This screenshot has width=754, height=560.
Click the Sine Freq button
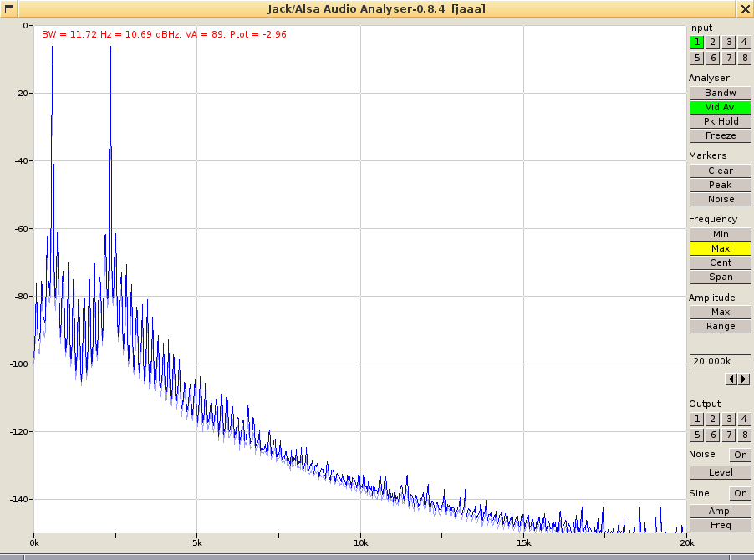click(x=721, y=525)
